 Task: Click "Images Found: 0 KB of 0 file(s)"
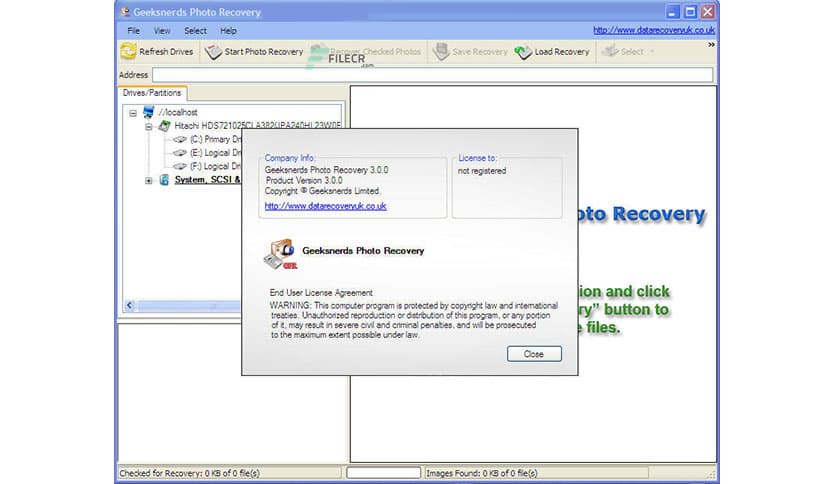coord(481,473)
